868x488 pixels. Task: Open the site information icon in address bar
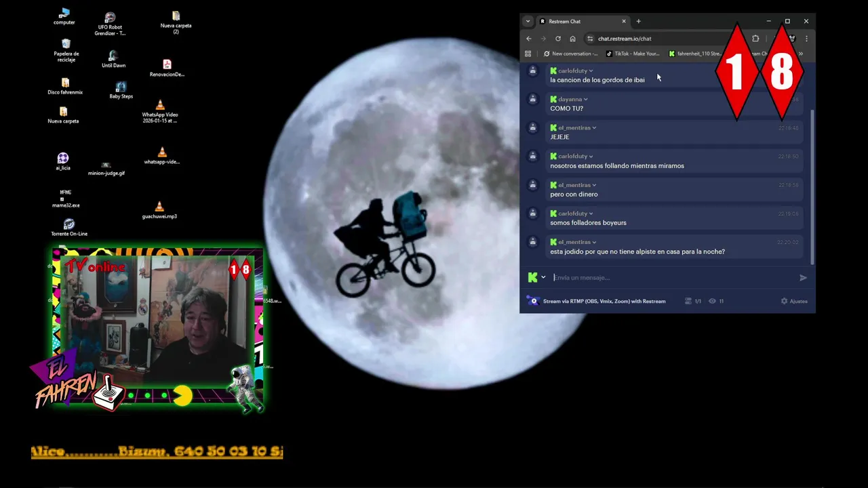(x=590, y=39)
